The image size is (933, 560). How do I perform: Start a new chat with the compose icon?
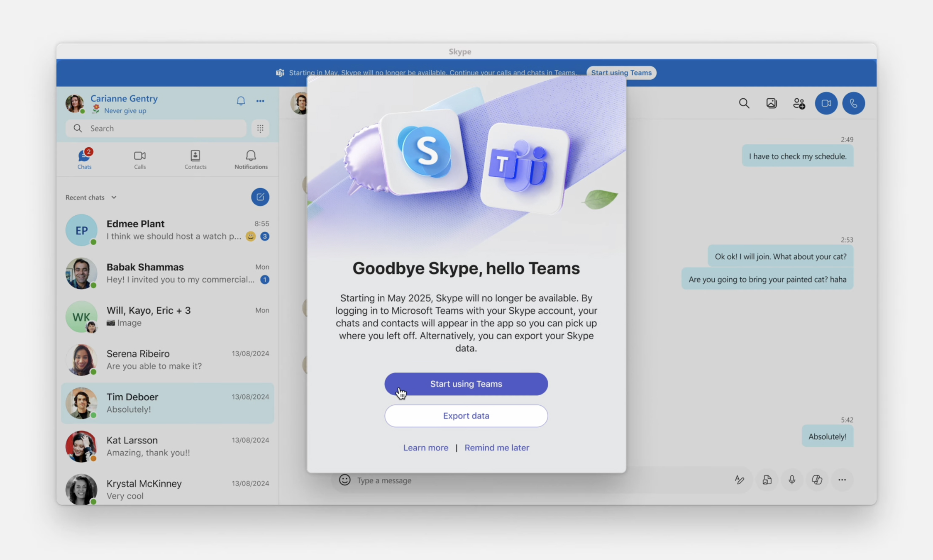coord(260,197)
